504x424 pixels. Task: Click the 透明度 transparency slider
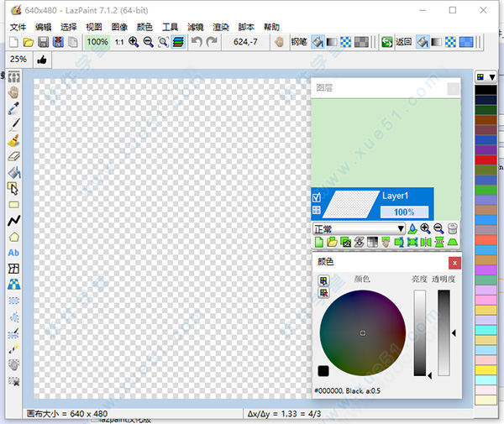[x=444, y=333]
